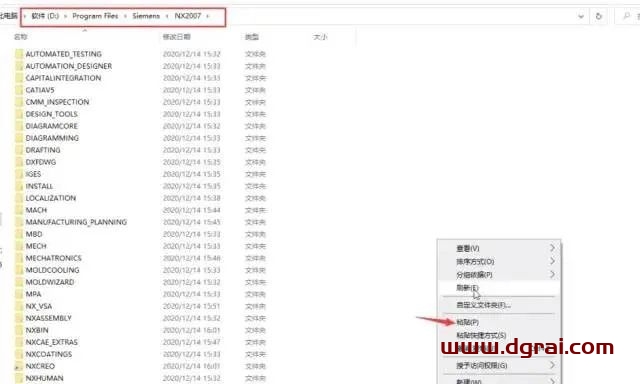The image size is (640, 384).
Task: Click the DRAFTING folder icon
Action: coord(19,150)
